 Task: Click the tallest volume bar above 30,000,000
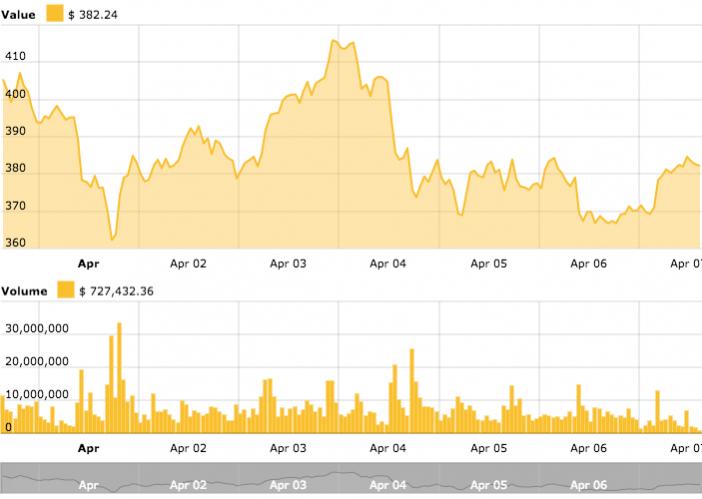point(119,324)
